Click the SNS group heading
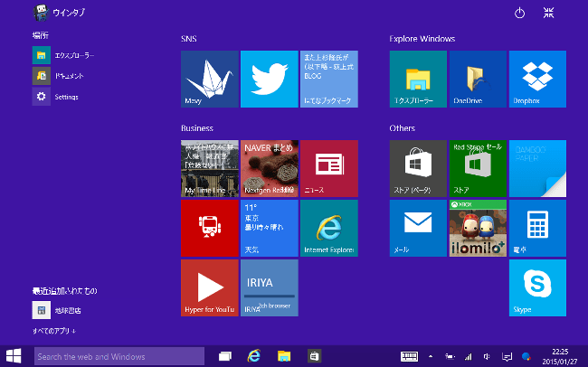588x367 pixels. point(189,39)
